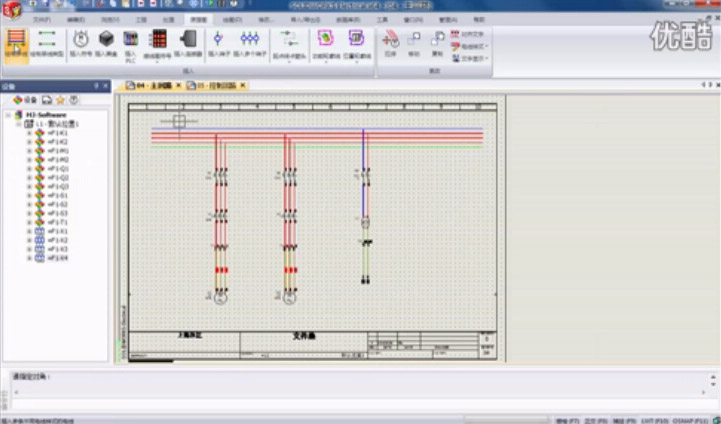Open the Window (W) menu tab
This screenshot has height=424, width=721.
[x=413, y=20]
